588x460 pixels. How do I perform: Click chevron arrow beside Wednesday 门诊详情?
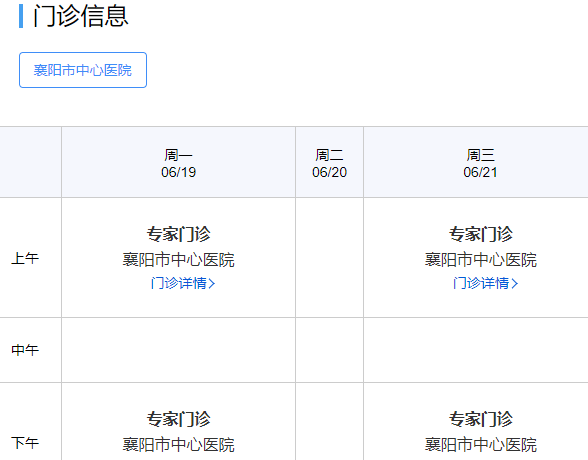click(514, 283)
